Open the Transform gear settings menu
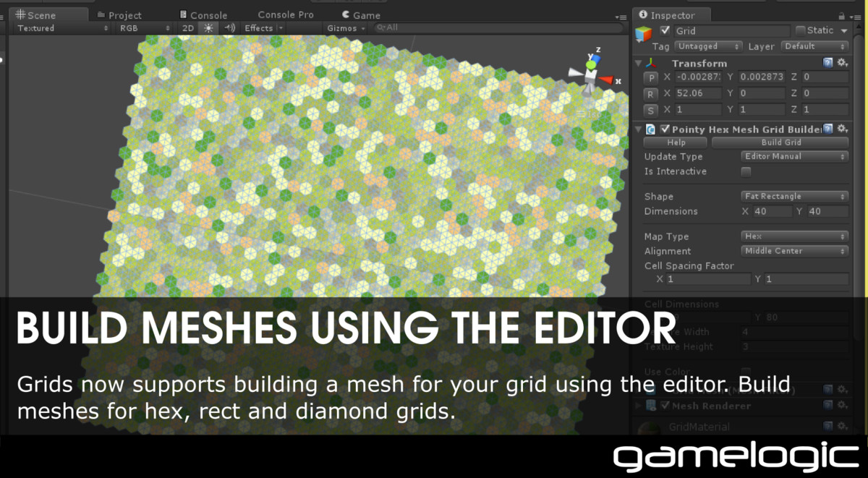The height and width of the screenshot is (478, 868). pos(842,63)
